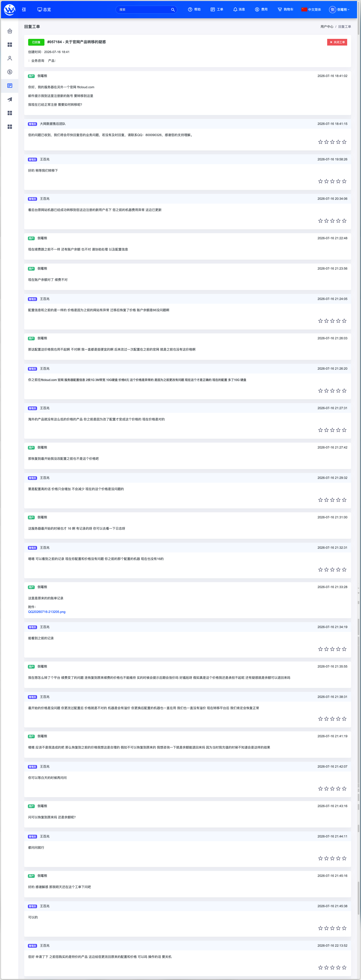The image size is (361, 980).
Task: Open the 总览 overview menu
Action: [44, 10]
